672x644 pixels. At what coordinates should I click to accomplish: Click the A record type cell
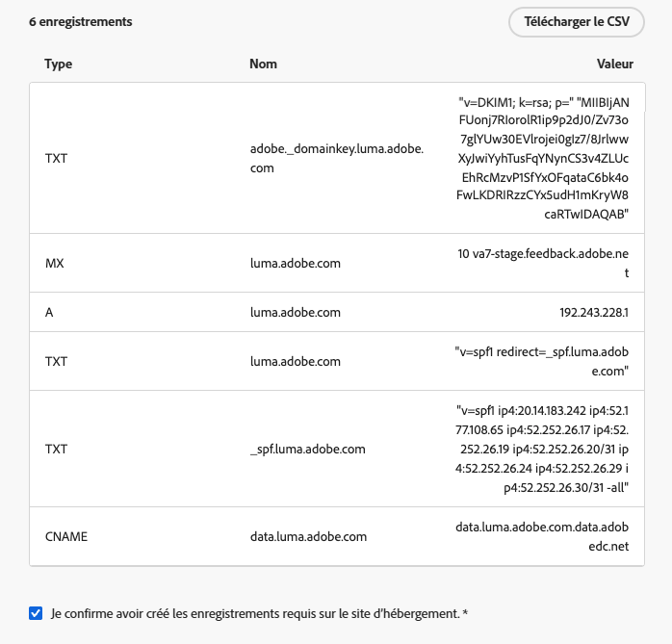(49, 312)
